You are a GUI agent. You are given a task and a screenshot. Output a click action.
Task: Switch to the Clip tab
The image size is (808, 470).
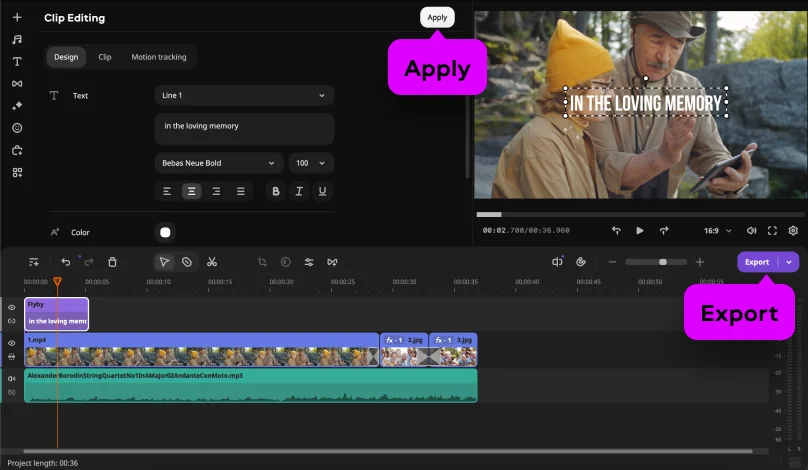[x=105, y=57]
